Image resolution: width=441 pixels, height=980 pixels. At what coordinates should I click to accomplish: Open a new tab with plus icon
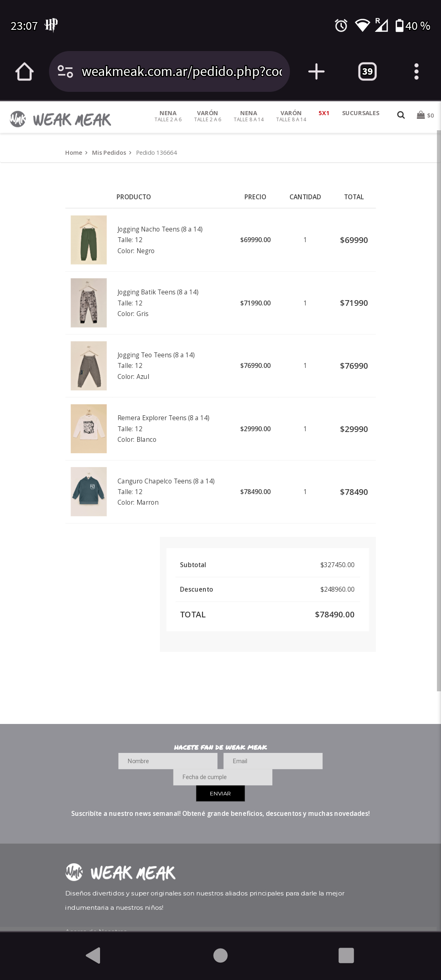click(x=316, y=72)
